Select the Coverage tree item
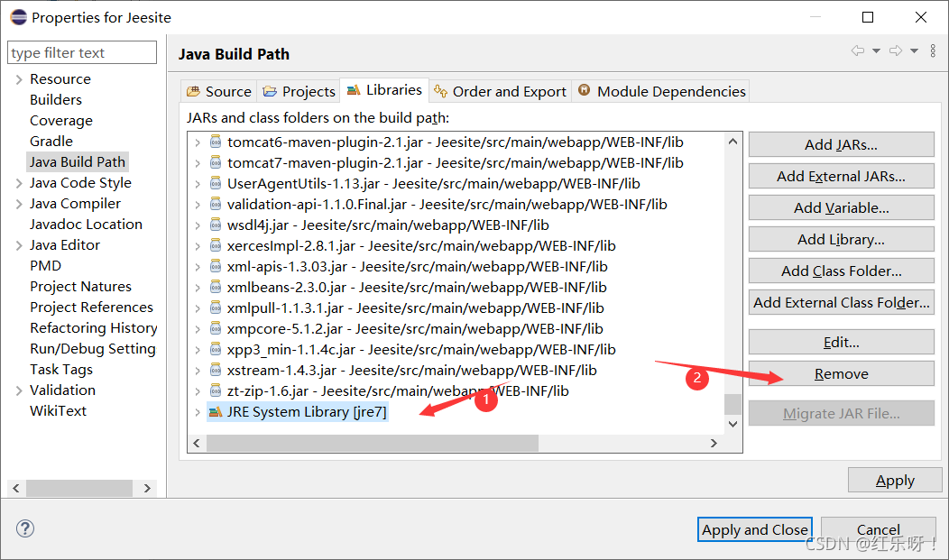 click(61, 120)
